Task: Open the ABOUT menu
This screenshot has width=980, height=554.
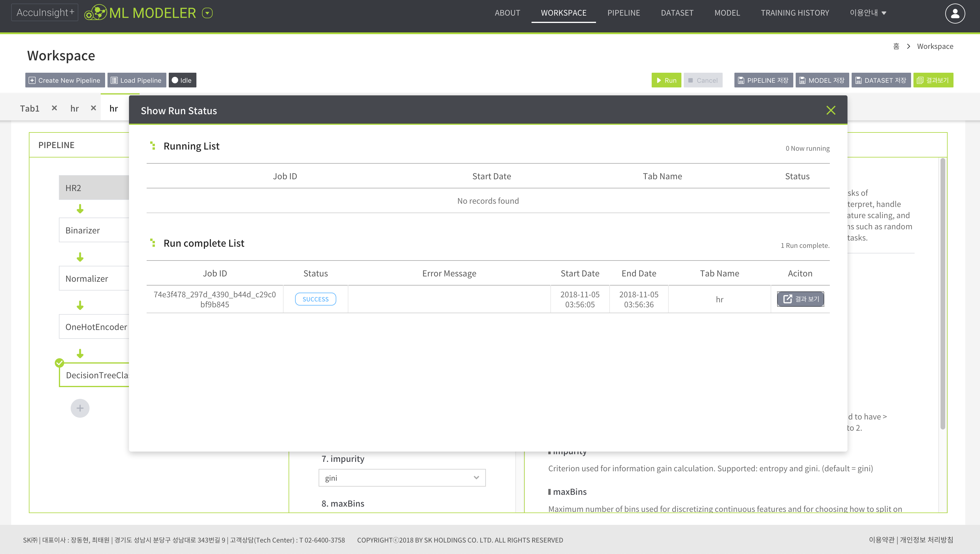Action: click(507, 13)
